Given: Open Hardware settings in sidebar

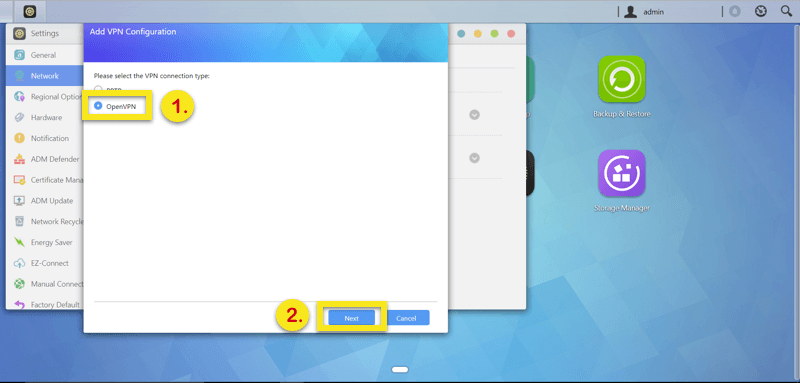Looking at the screenshot, I should (45, 118).
